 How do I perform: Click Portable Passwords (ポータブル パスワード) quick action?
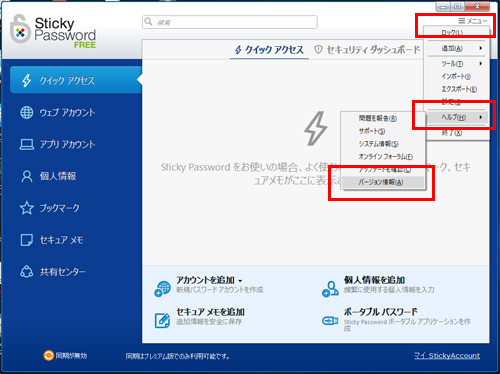(397, 319)
